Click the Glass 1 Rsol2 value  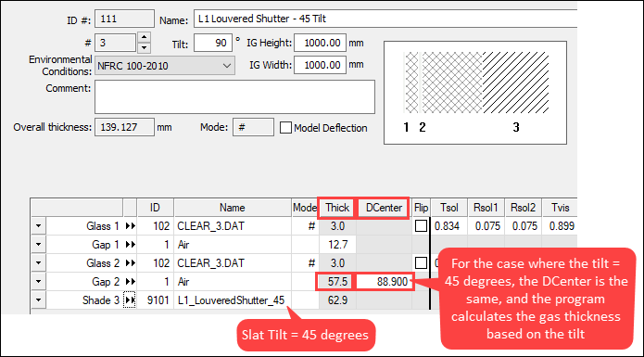pos(523,226)
